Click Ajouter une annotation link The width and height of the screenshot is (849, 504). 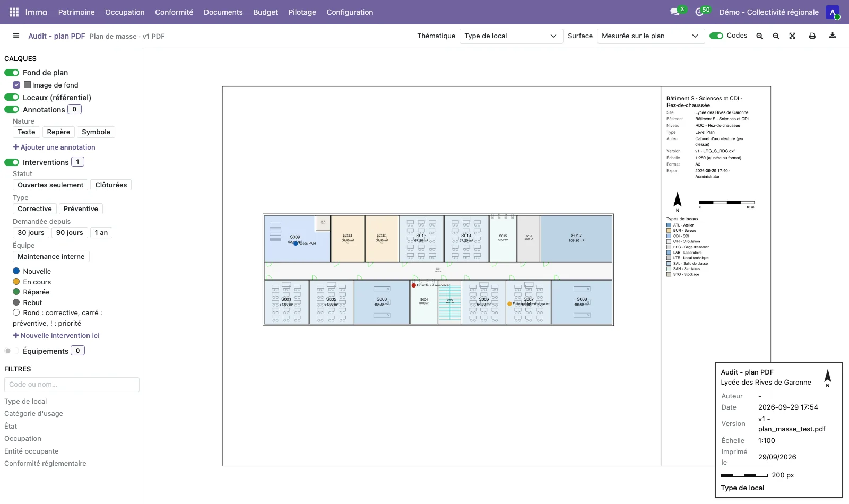(x=54, y=147)
